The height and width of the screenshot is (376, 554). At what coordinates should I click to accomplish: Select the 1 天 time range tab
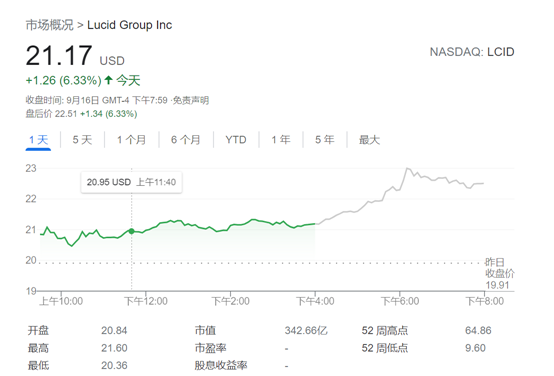(x=38, y=140)
